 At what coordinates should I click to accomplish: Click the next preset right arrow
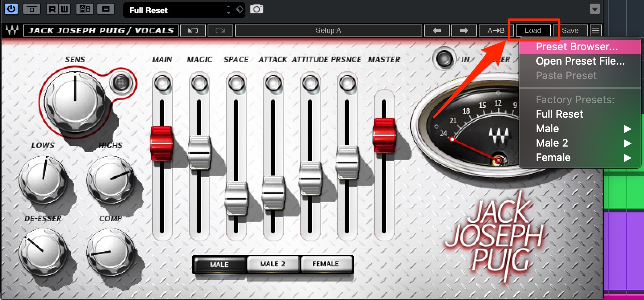coord(464,31)
